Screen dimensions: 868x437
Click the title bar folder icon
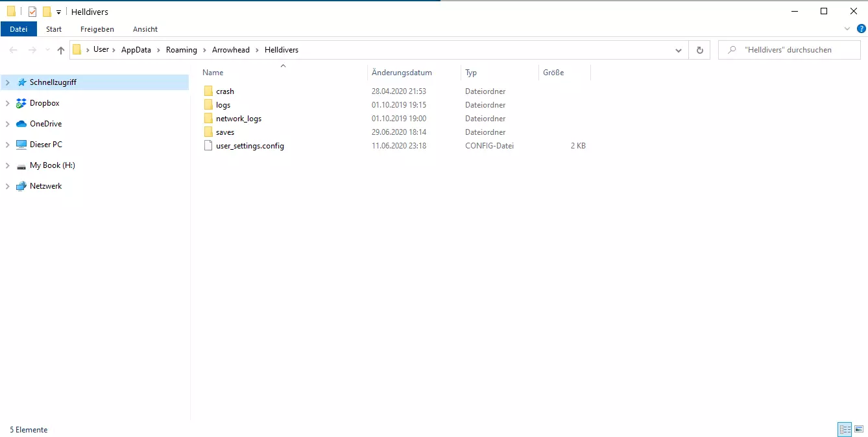(x=11, y=12)
